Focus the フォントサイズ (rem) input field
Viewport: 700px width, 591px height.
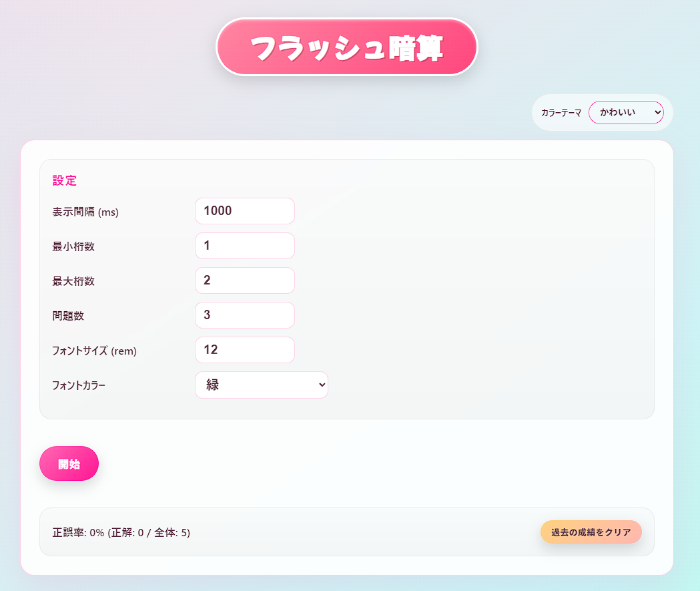pos(245,350)
